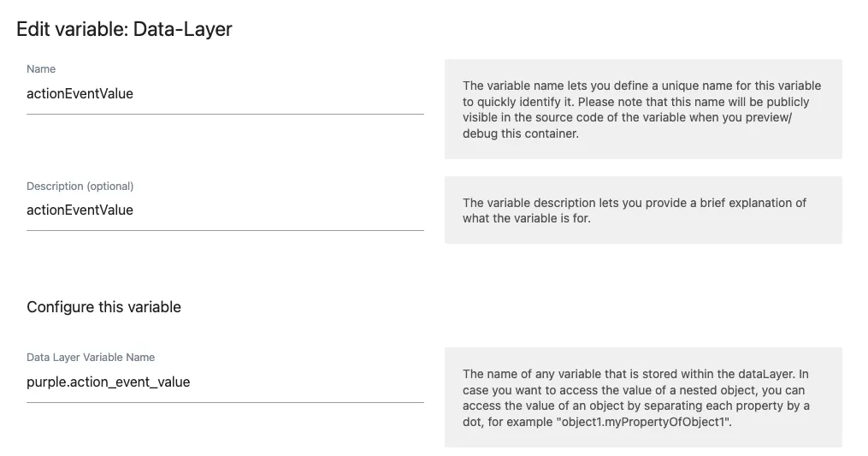Click the 'Name' field label

pyautogui.click(x=41, y=68)
